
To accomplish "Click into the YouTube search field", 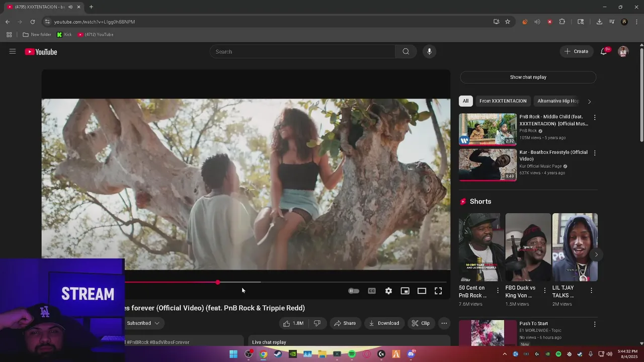I will [x=302, y=51].
